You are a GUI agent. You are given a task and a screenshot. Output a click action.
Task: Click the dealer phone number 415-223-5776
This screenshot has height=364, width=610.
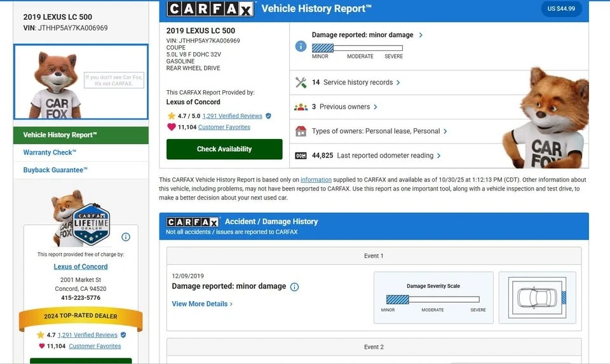click(81, 298)
